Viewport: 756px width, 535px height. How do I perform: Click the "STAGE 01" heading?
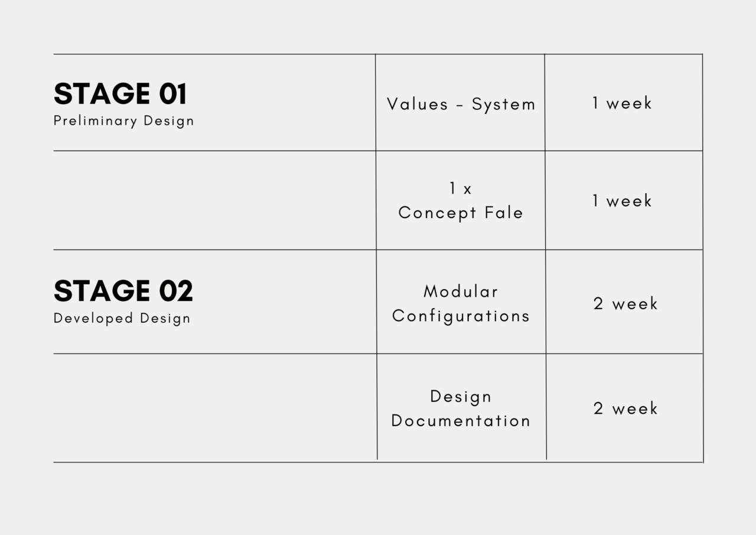click(120, 94)
